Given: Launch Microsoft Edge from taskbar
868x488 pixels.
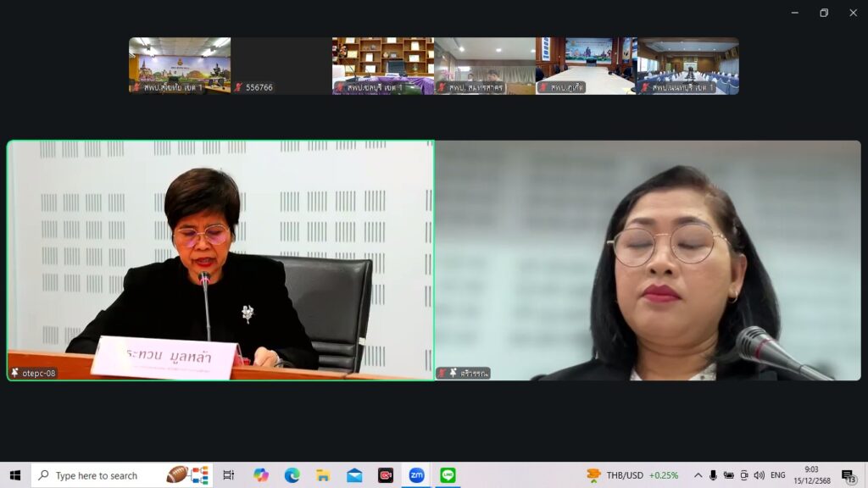Looking at the screenshot, I should pyautogui.click(x=292, y=475).
